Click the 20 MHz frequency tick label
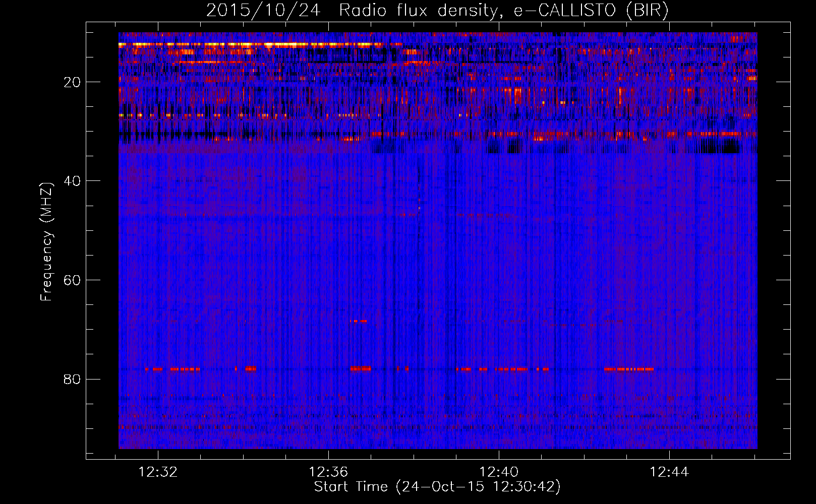Screen dimensions: 816x504 (x=73, y=82)
